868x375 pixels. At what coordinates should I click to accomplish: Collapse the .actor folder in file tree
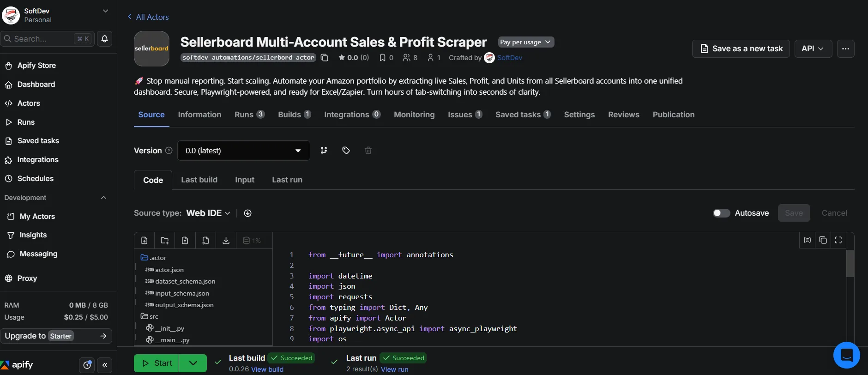coord(153,258)
